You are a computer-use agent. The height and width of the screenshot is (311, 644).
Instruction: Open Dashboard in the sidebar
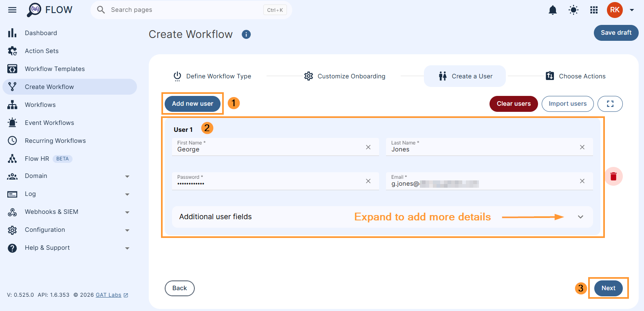pos(70,33)
